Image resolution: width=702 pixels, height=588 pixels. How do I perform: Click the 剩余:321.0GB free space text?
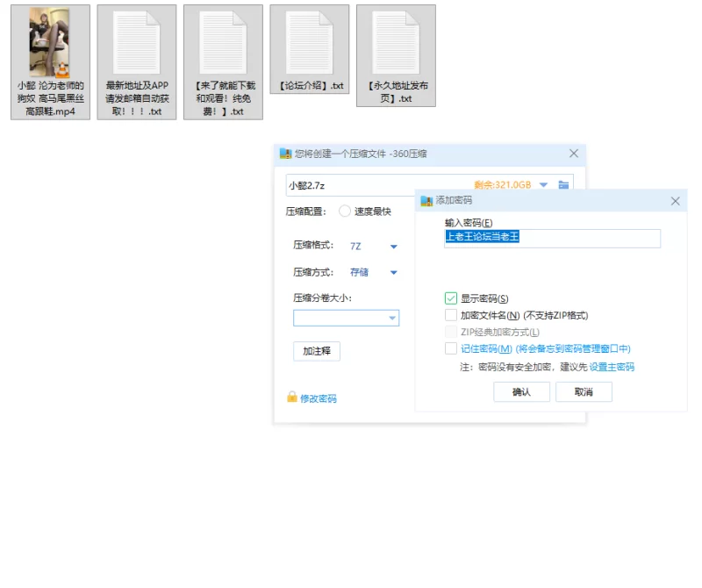click(502, 184)
